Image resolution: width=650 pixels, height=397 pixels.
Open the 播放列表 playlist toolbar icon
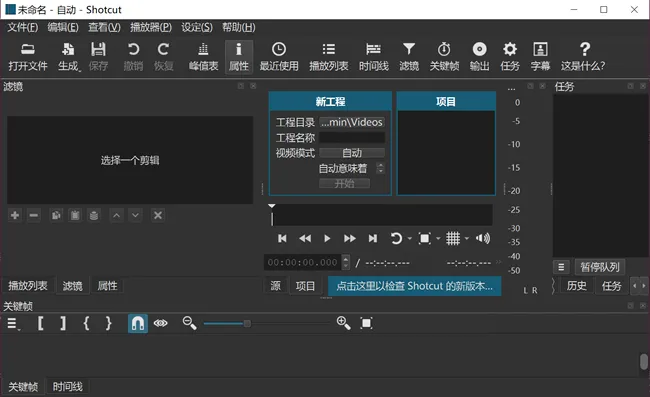coord(329,57)
